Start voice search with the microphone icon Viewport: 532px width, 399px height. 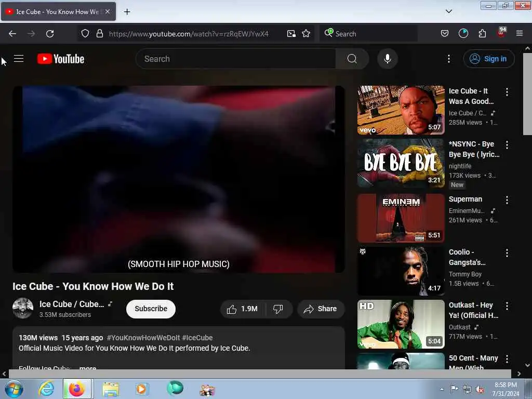[387, 59]
